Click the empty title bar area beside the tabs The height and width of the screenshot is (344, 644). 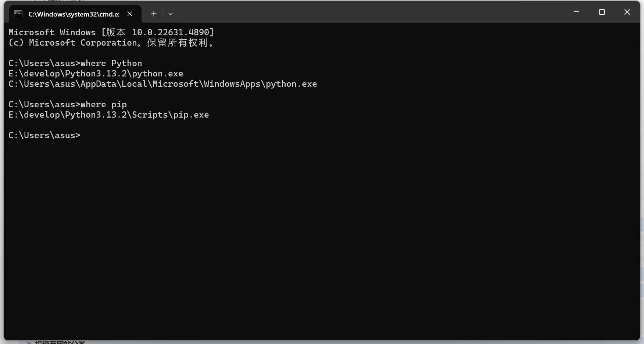(x=368, y=13)
